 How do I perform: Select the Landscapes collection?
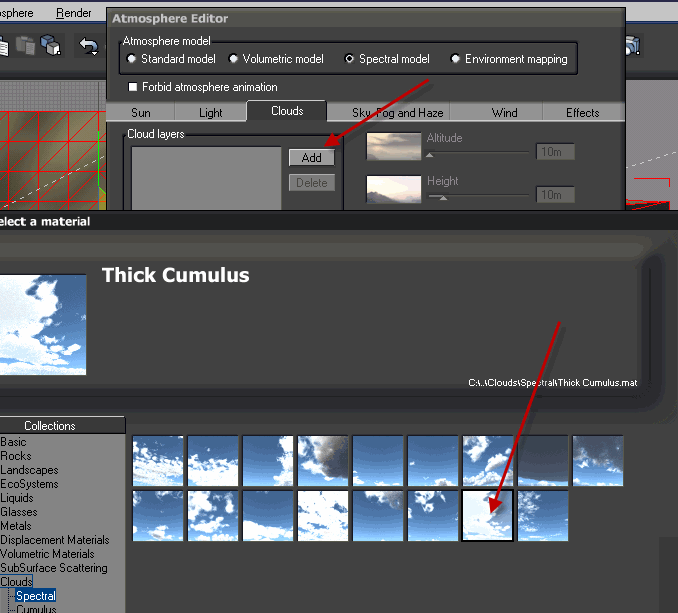point(29,470)
